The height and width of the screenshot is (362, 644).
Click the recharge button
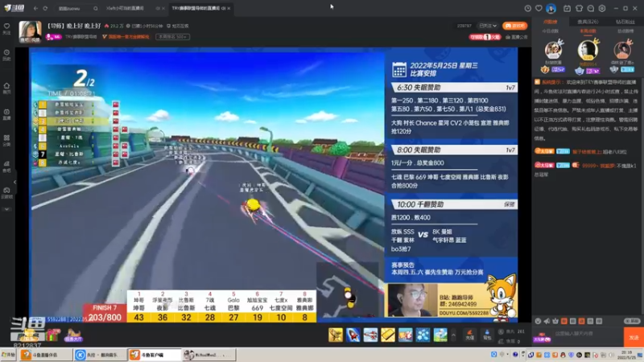coord(469,335)
